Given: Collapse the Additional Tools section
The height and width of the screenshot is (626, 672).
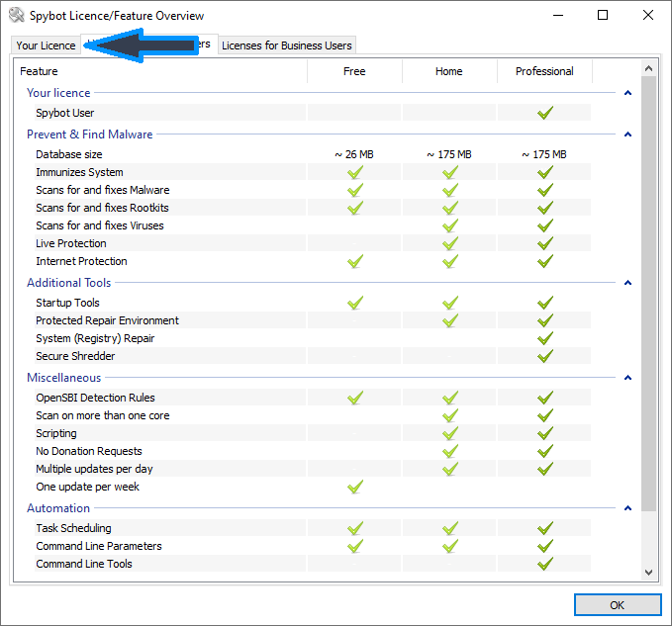Looking at the screenshot, I should click(x=627, y=282).
